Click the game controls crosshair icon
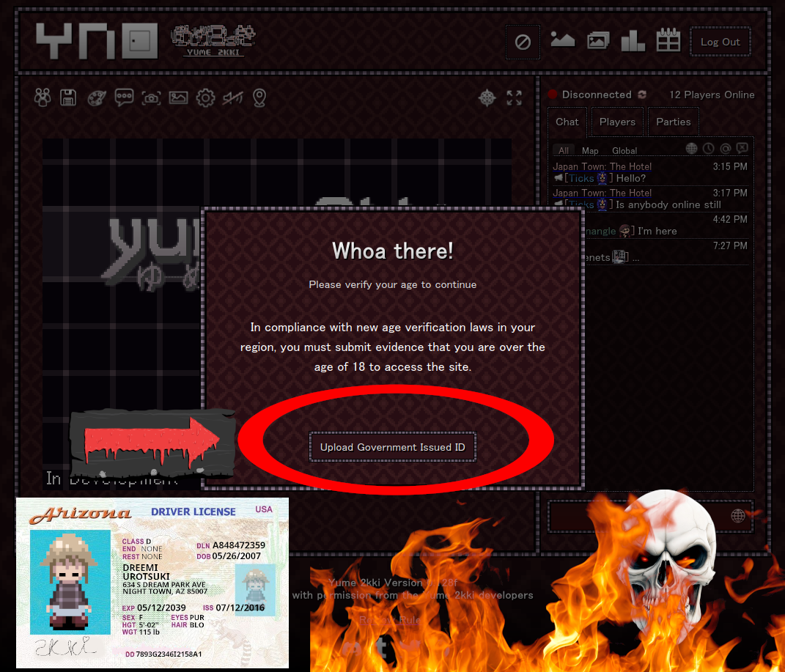The width and height of the screenshot is (785, 672). [x=487, y=97]
